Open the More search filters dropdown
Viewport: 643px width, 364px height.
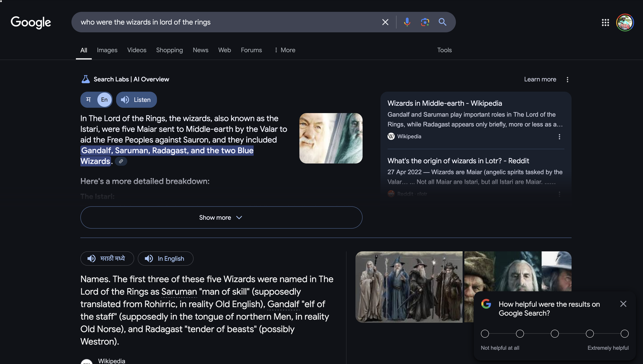pos(285,50)
